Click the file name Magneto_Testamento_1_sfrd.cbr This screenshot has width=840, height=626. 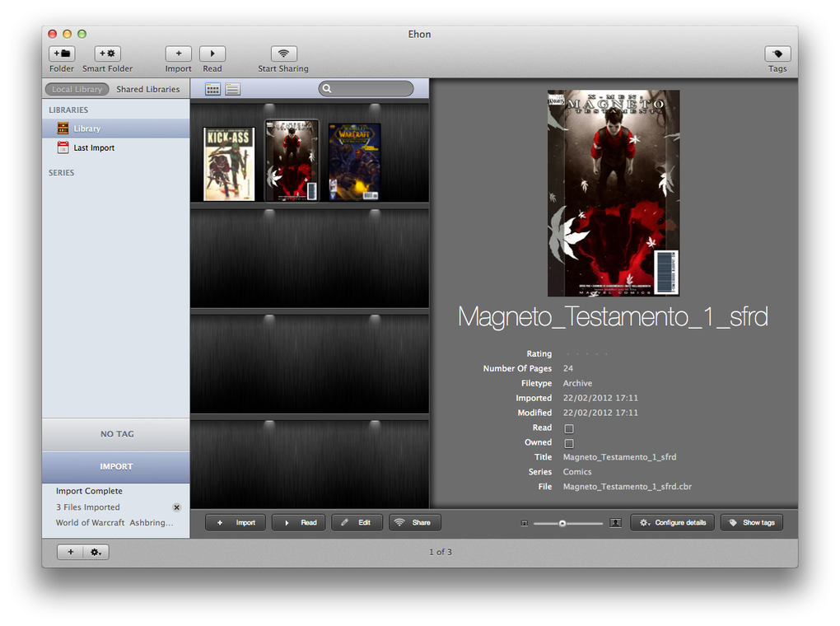click(x=628, y=487)
